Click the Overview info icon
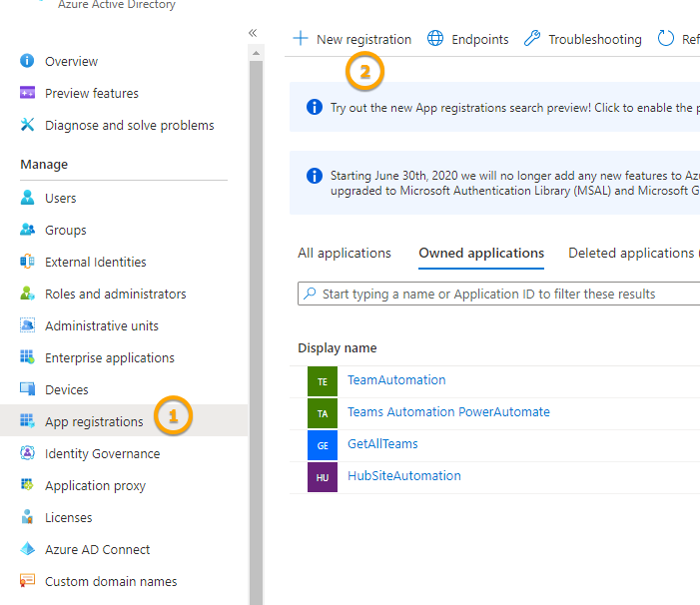 pyautogui.click(x=27, y=61)
